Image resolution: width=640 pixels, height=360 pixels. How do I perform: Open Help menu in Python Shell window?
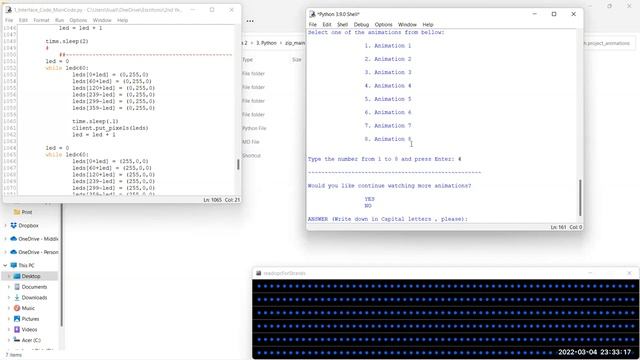[x=428, y=25]
